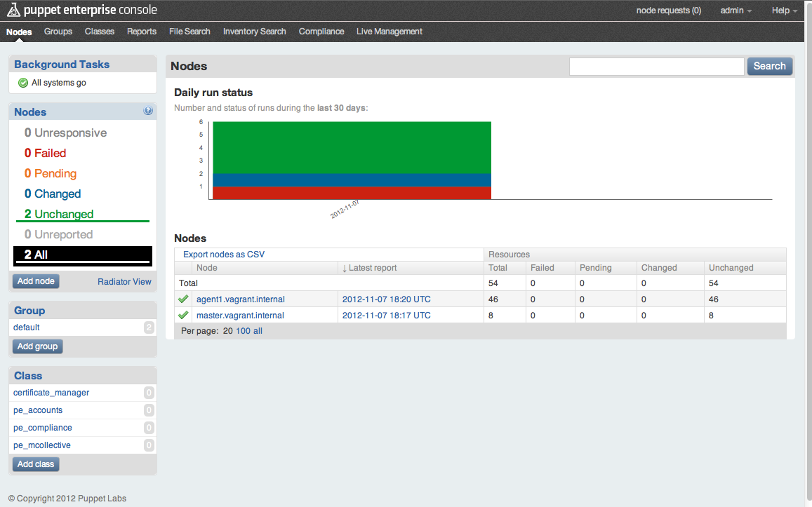Open the Radiator View link
The height and width of the screenshot is (507, 812).
coord(124,281)
